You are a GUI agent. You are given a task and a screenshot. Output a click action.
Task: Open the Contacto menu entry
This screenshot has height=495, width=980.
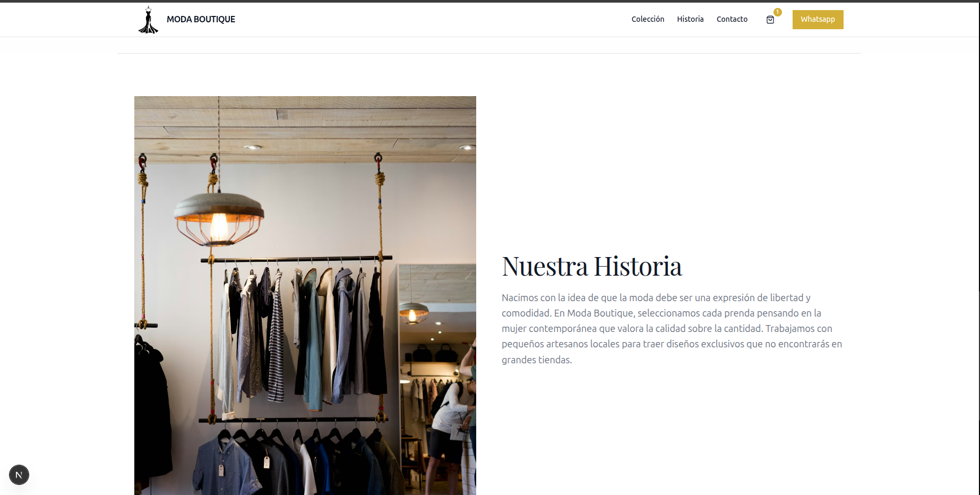[x=732, y=19]
